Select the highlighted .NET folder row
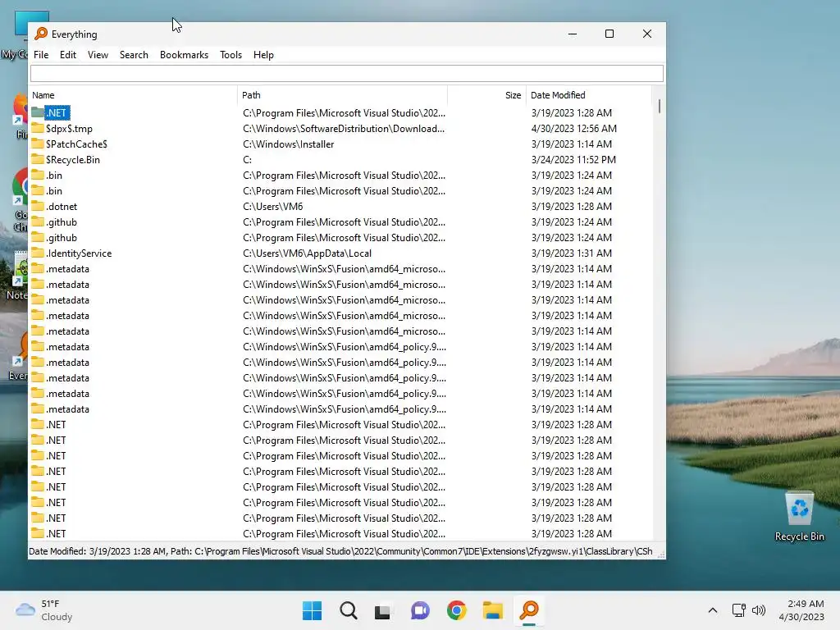This screenshot has width=840, height=630. (x=341, y=113)
